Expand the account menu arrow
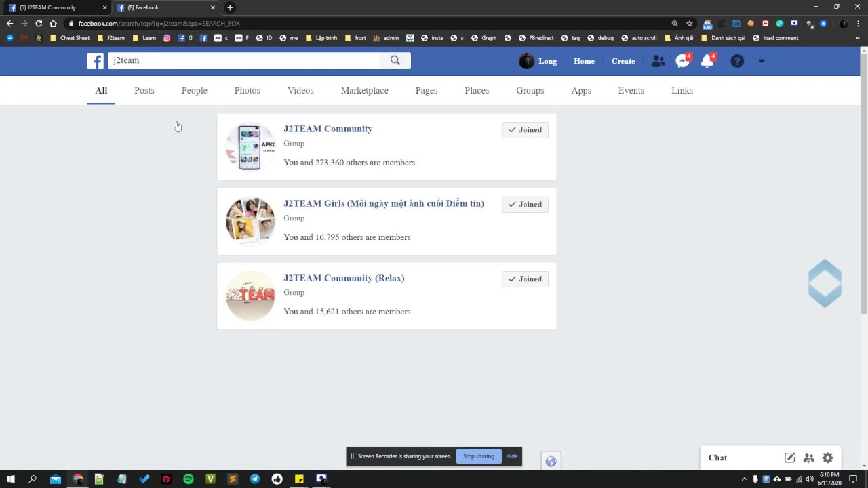 [762, 61]
